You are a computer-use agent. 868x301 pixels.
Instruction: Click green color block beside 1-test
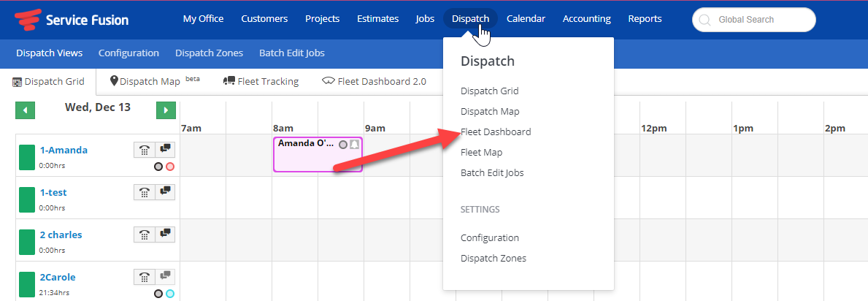coord(27,199)
